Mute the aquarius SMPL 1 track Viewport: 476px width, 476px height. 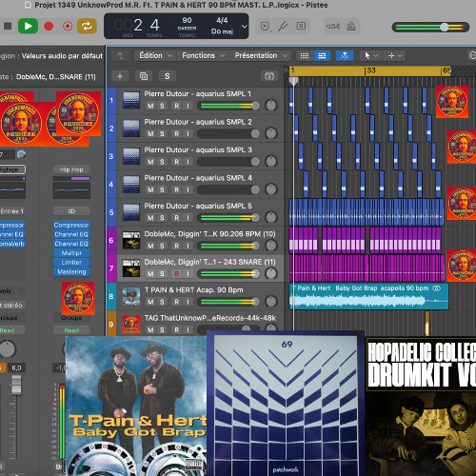click(x=150, y=106)
